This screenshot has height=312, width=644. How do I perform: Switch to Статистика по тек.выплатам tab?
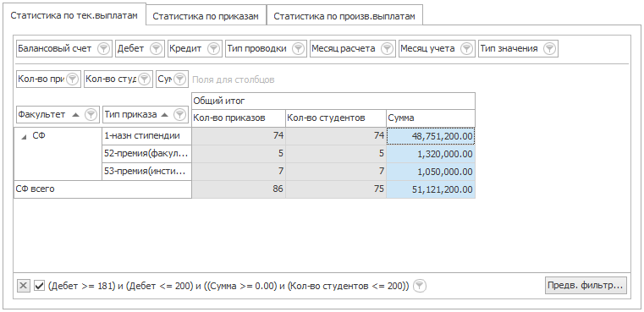[x=74, y=14]
